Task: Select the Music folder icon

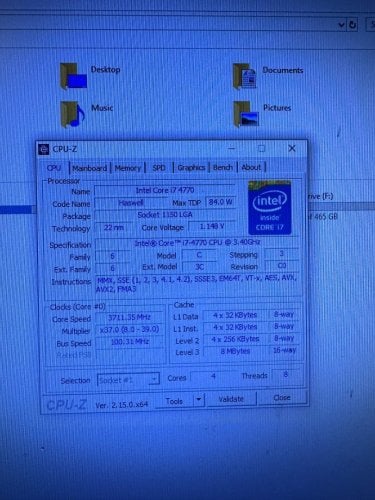Action: [73, 114]
